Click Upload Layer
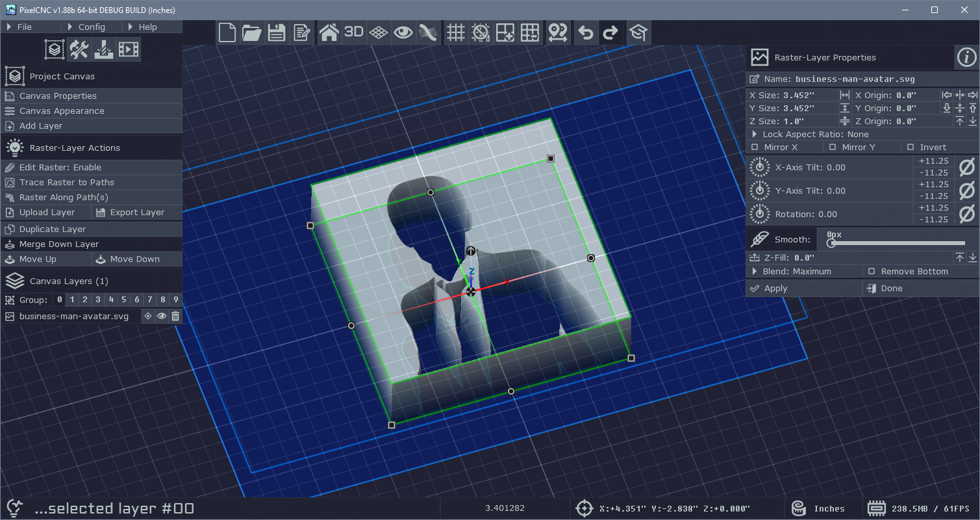The width and height of the screenshot is (980, 520). [x=46, y=212]
